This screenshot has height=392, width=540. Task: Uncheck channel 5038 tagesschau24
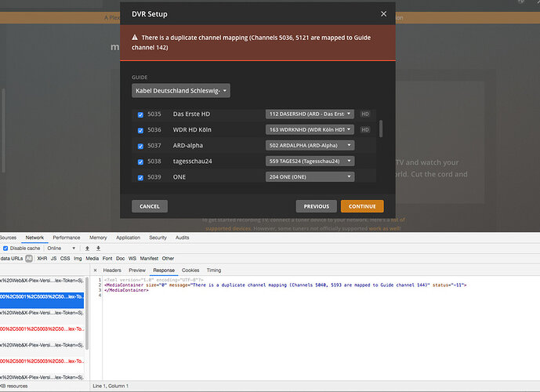(x=140, y=162)
